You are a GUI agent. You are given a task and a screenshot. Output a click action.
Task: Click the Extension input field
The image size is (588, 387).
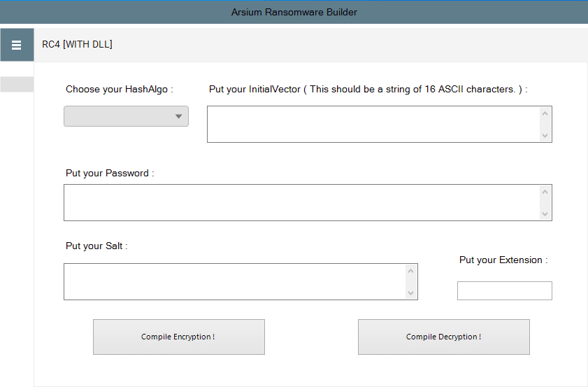(504, 290)
